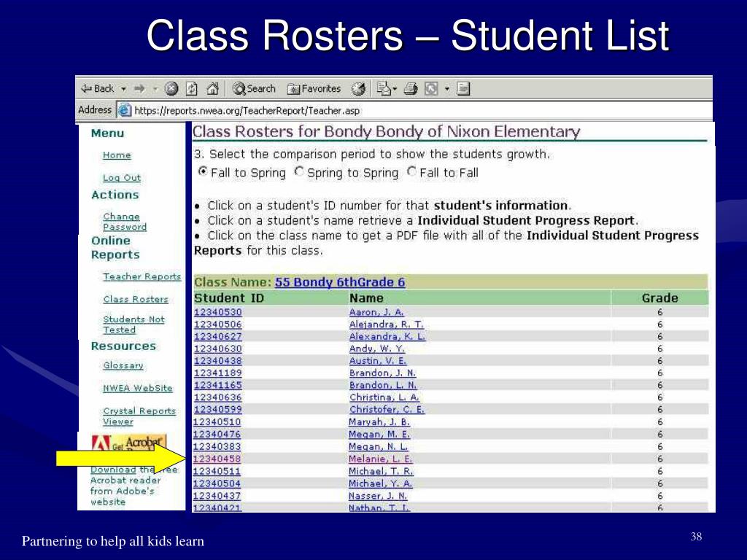This screenshot has height=560, width=747.
Task: Open progress report for Megan, M. E.
Action: coord(379,435)
